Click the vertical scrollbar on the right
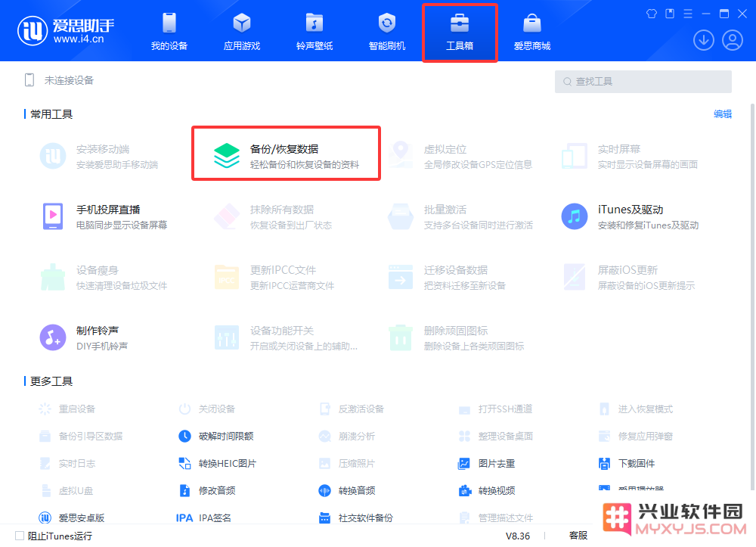This screenshot has height=547, width=756. [752, 297]
